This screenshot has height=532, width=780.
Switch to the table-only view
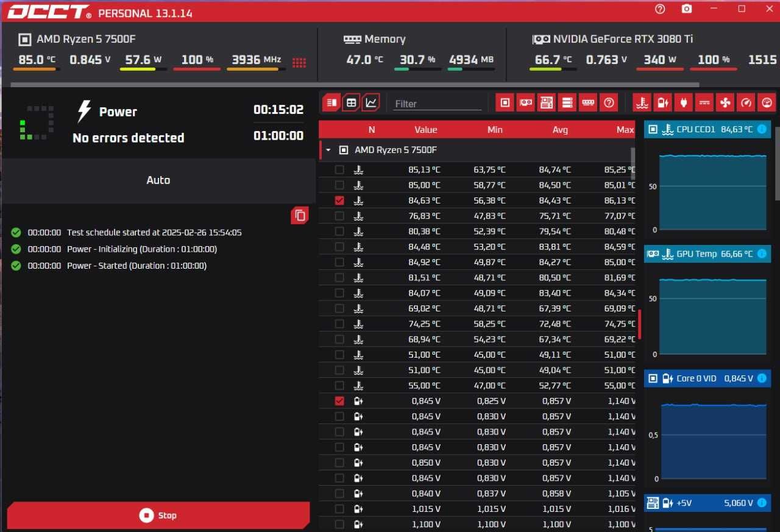click(x=351, y=102)
